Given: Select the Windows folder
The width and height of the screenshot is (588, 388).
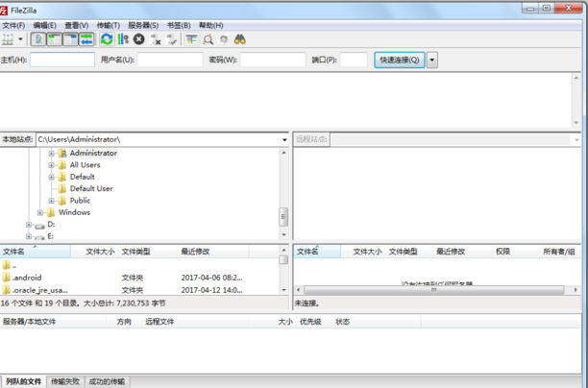Looking at the screenshot, I should [74, 212].
